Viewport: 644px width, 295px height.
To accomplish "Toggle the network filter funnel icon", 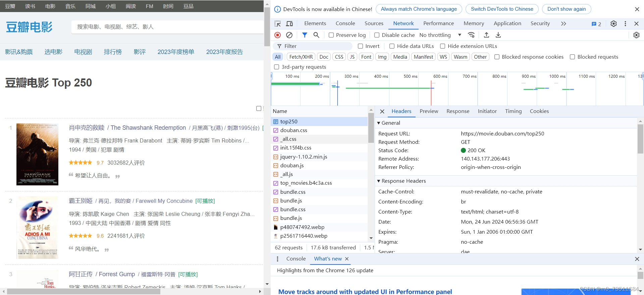I will click(x=305, y=35).
